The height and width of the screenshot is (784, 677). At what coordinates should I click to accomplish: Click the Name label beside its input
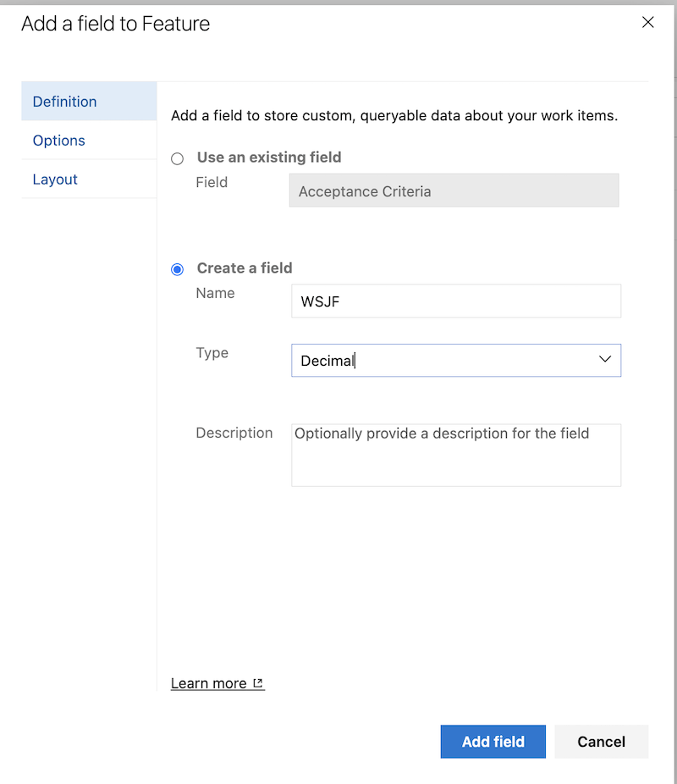click(x=214, y=293)
